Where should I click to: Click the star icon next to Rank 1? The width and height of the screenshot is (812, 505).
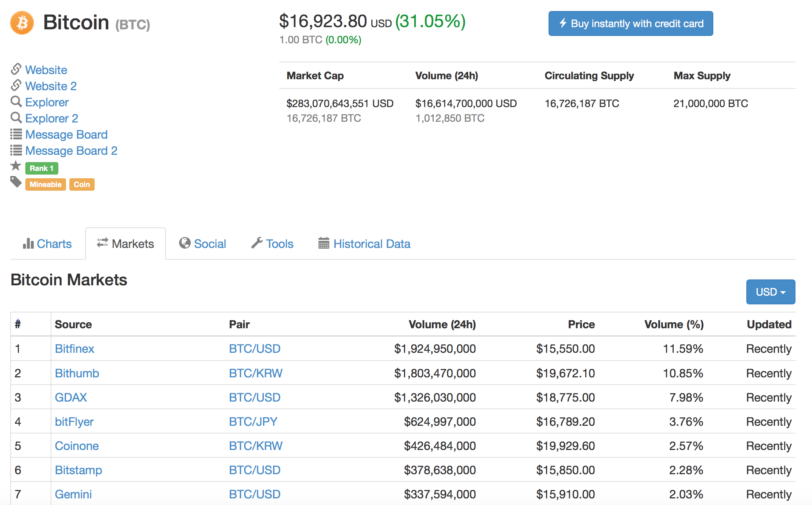pos(16,166)
